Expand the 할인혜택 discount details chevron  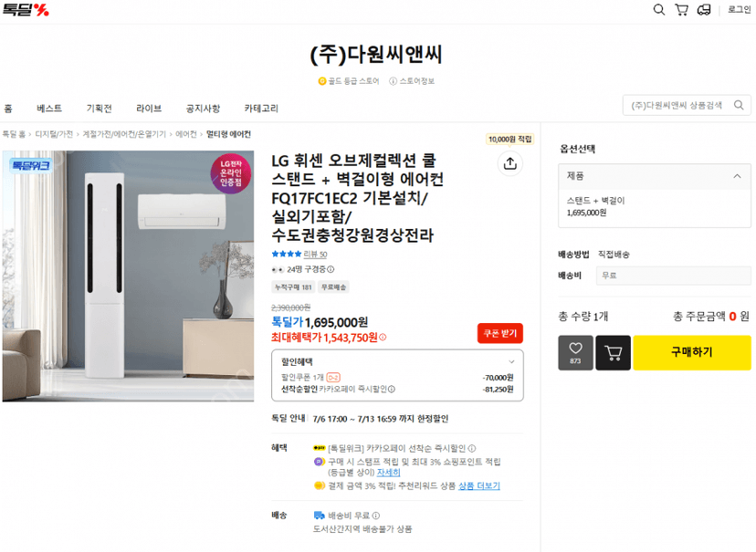point(511,361)
